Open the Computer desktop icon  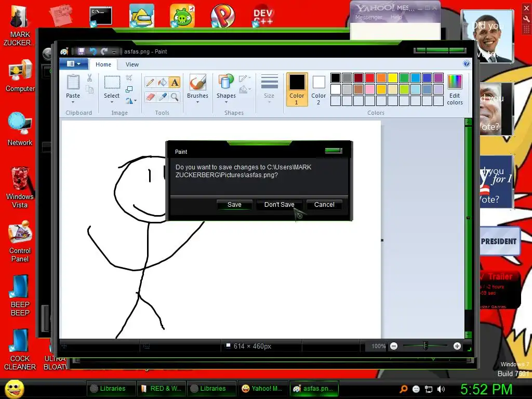click(20, 75)
